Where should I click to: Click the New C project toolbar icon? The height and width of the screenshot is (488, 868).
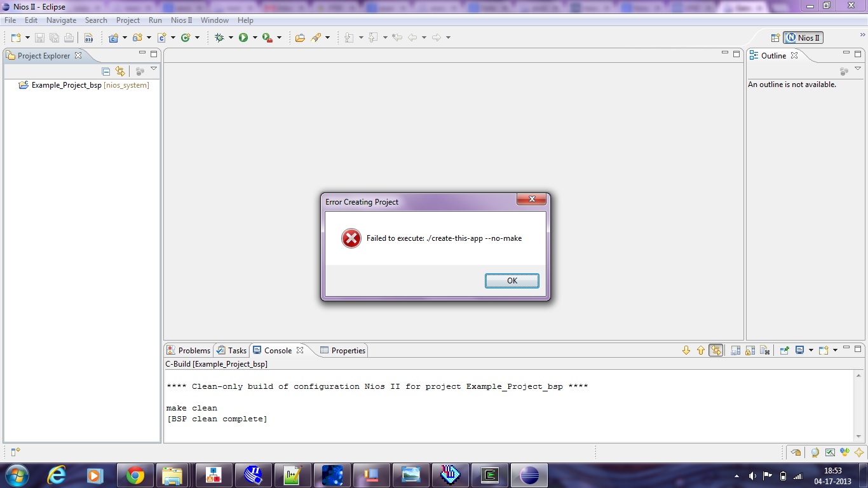coord(114,37)
